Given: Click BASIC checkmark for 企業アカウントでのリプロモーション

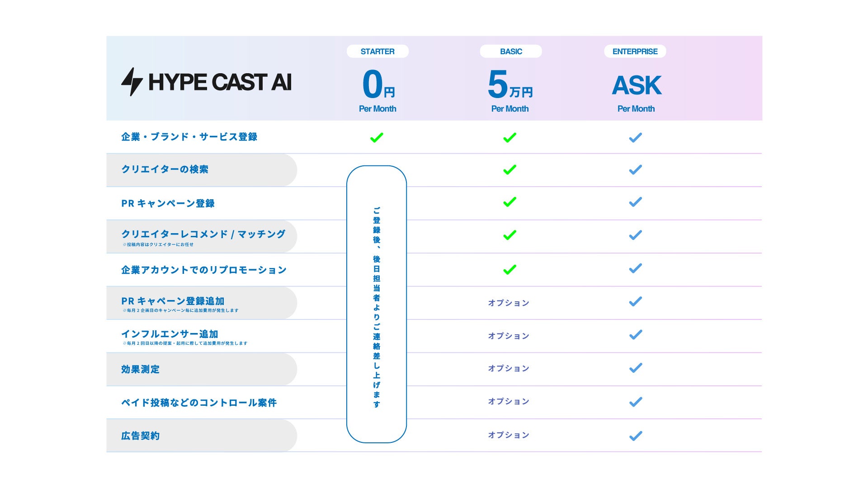Looking at the screenshot, I should (x=509, y=270).
